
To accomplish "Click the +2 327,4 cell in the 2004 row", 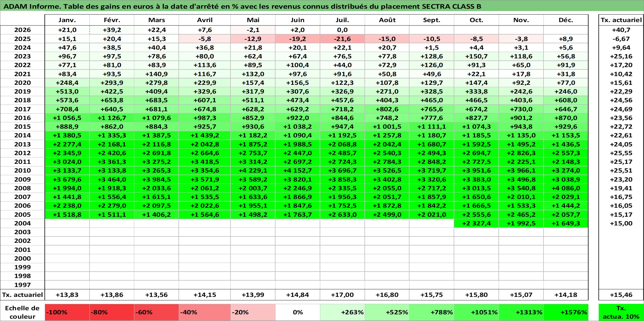I will [x=476, y=223].
